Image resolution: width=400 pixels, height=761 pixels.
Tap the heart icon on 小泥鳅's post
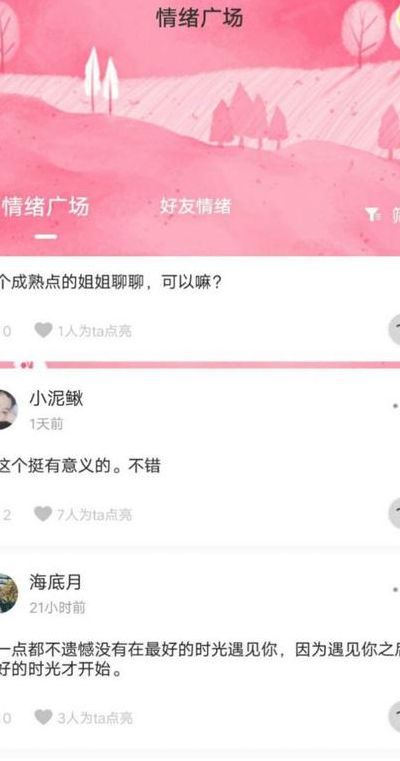pyautogui.click(x=43, y=514)
